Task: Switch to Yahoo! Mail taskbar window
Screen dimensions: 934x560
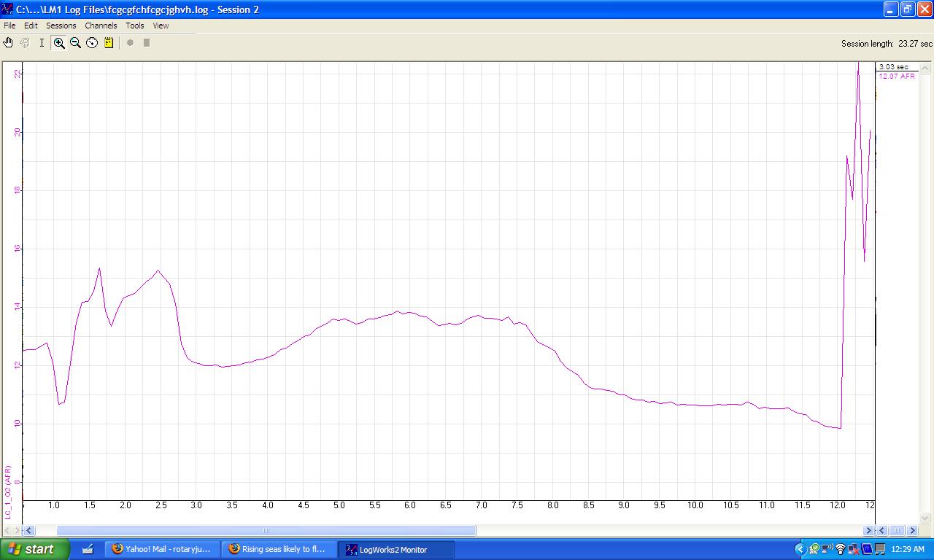Action: point(162,549)
